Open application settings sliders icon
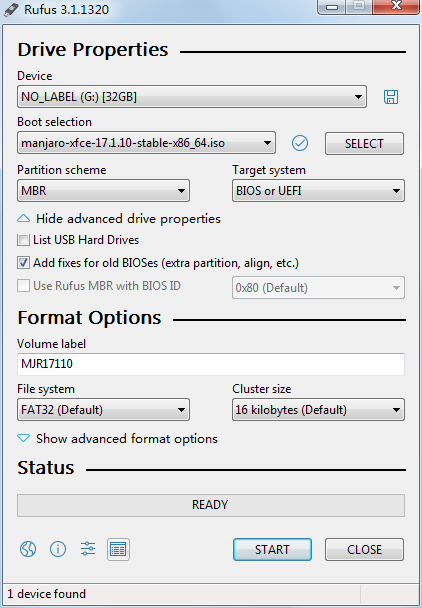The height and width of the screenshot is (608, 422). click(x=88, y=549)
